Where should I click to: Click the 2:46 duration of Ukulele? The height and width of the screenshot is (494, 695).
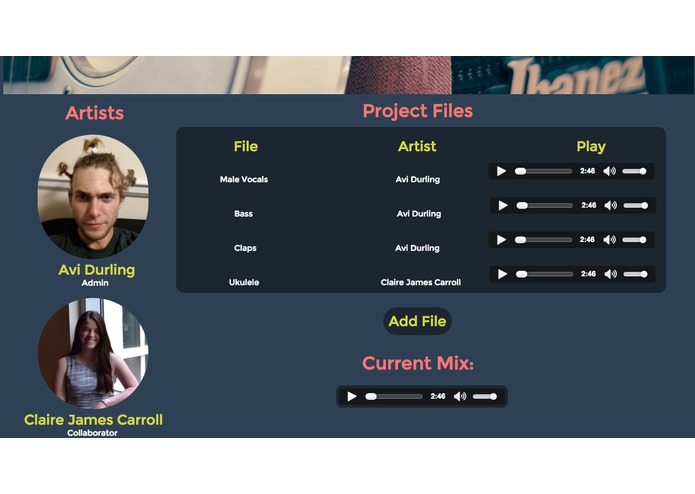pos(588,274)
